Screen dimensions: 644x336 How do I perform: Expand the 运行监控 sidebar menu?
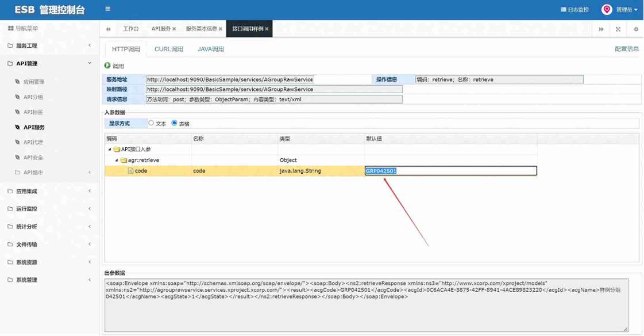(49, 208)
